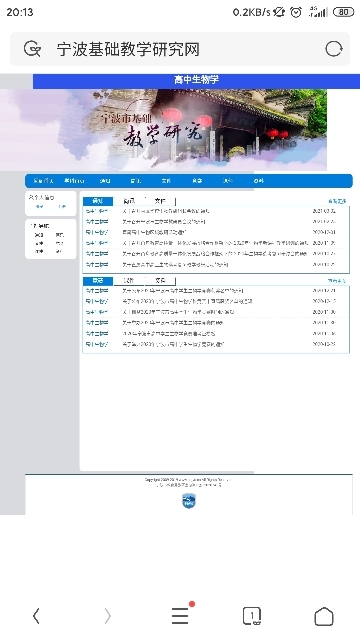Screen dimensions: 360x640
Task: Click the first item in blue navigation bar
Action: (x=43, y=181)
